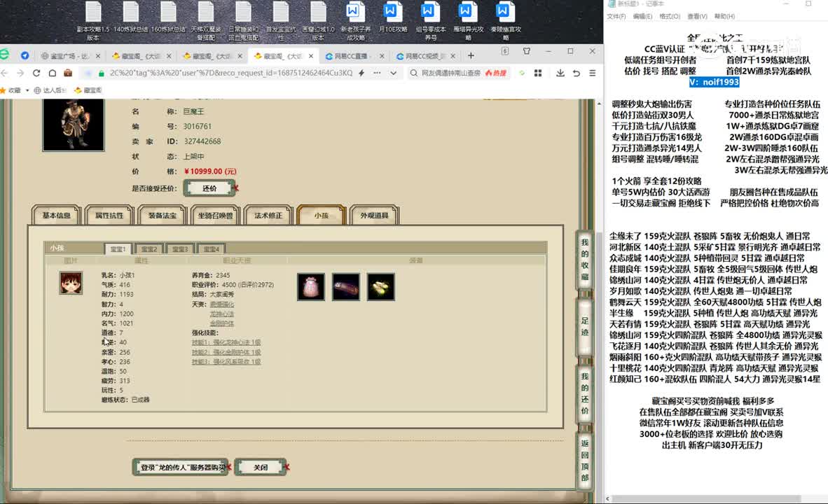Reload the page with the refresh icon
828x504 pixels.
point(36,73)
